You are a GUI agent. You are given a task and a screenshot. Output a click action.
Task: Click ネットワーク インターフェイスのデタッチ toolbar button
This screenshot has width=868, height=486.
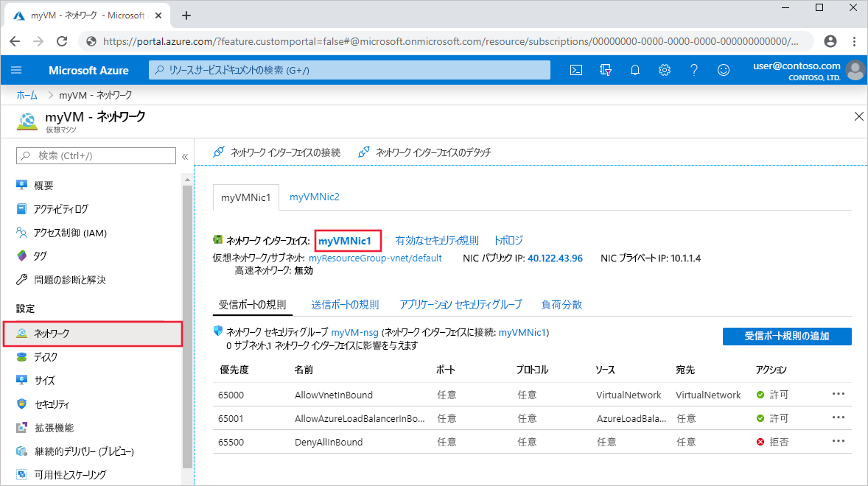424,152
